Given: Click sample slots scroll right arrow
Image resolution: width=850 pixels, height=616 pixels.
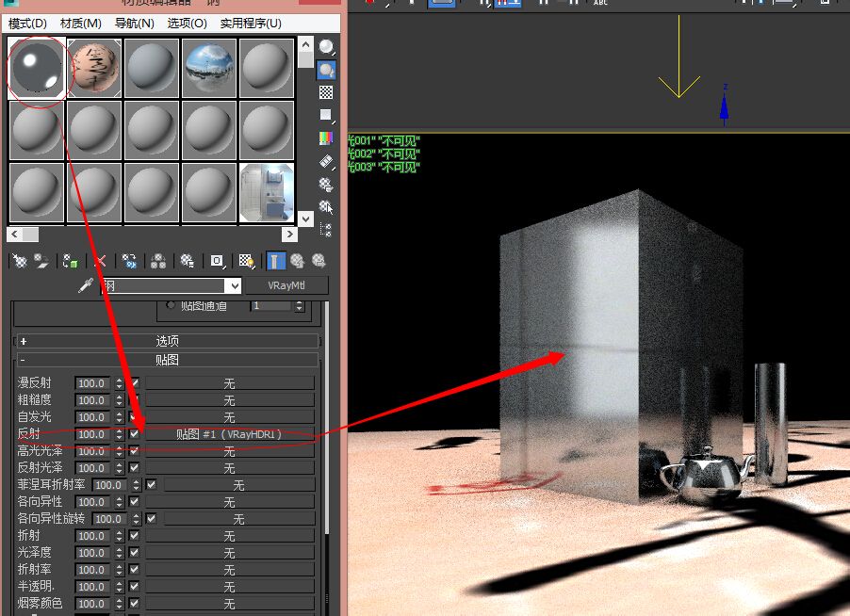Looking at the screenshot, I should pos(289,235).
